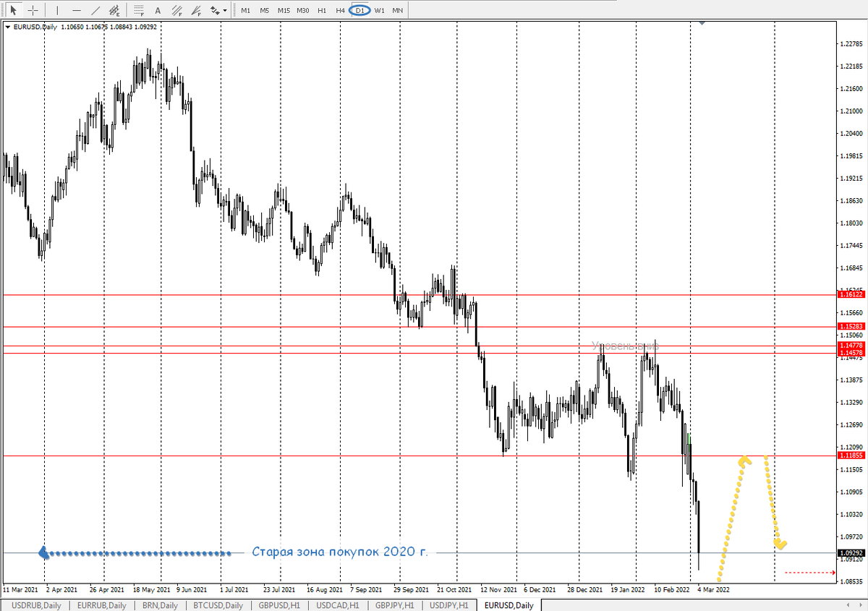This screenshot has height=611, width=868.
Task: Select the Equidistant Channel tool
Action: pyautogui.click(x=114, y=10)
